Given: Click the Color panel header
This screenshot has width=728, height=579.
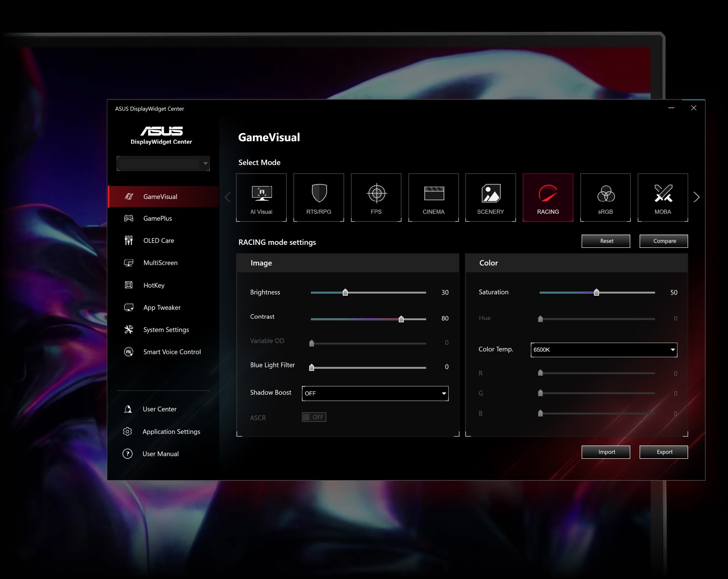Looking at the screenshot, I should click(x=577, y=263).
